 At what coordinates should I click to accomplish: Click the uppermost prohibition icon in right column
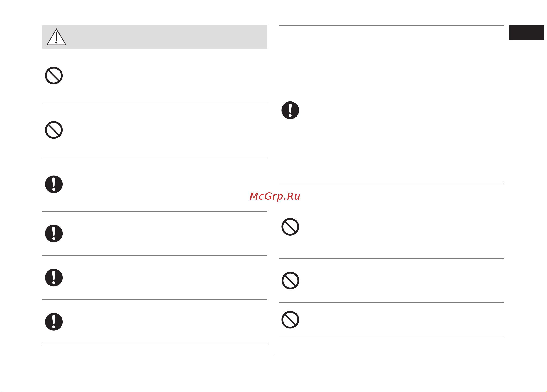290,227
